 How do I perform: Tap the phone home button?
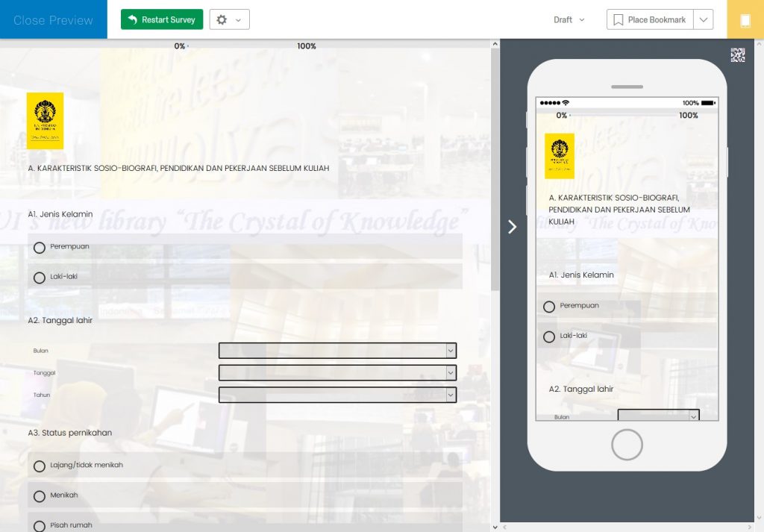(x=627, y=444)
